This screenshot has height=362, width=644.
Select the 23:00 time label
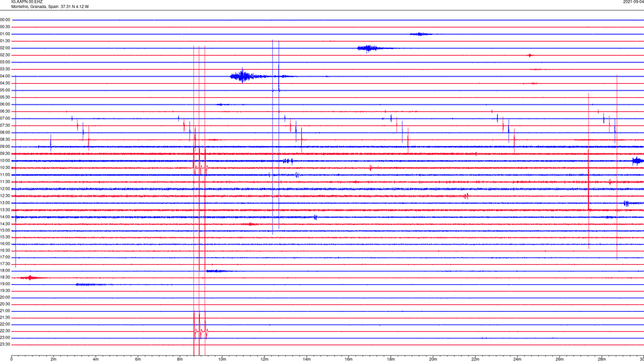(5, 338)
